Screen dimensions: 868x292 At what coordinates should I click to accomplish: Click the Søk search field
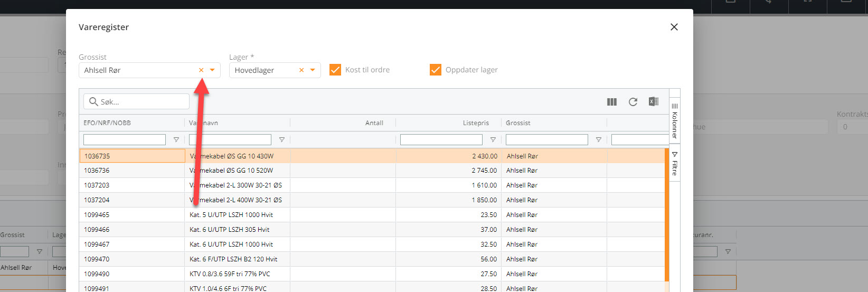(x=136, y=101)
